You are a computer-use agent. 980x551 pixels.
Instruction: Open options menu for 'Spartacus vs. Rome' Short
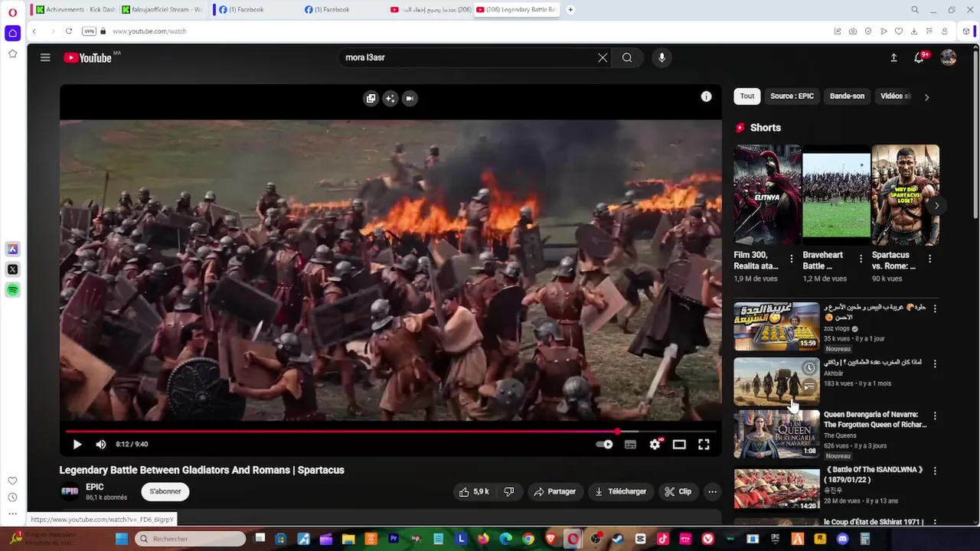(929, 259)
